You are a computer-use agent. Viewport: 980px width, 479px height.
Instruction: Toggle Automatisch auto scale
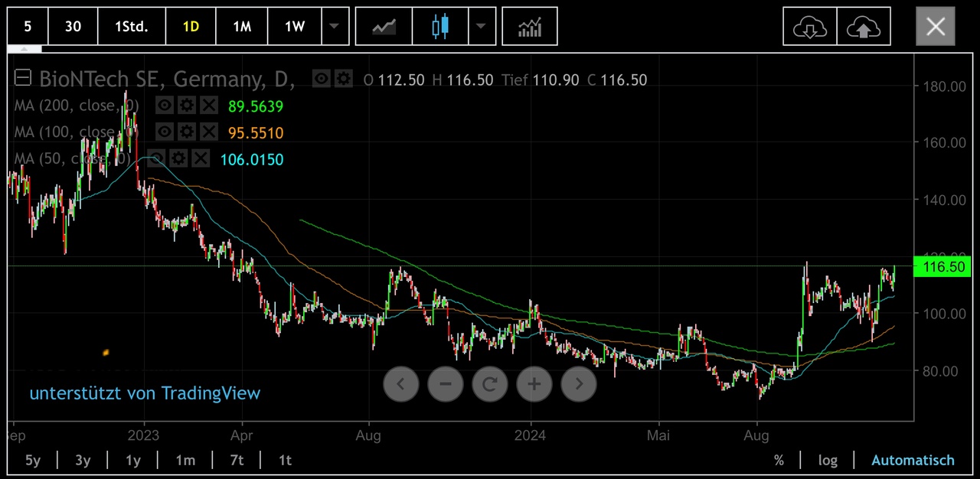pyautogui.click(x=913, y=460)
